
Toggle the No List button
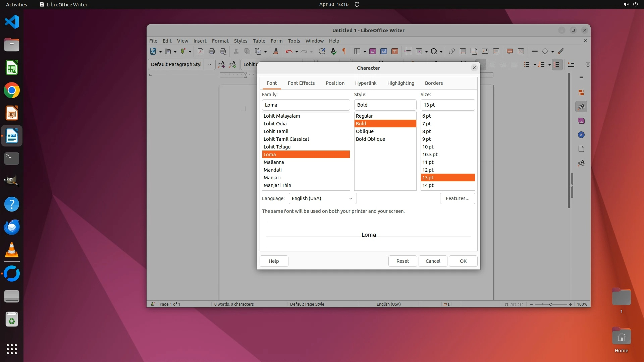(x=557, y=64)
